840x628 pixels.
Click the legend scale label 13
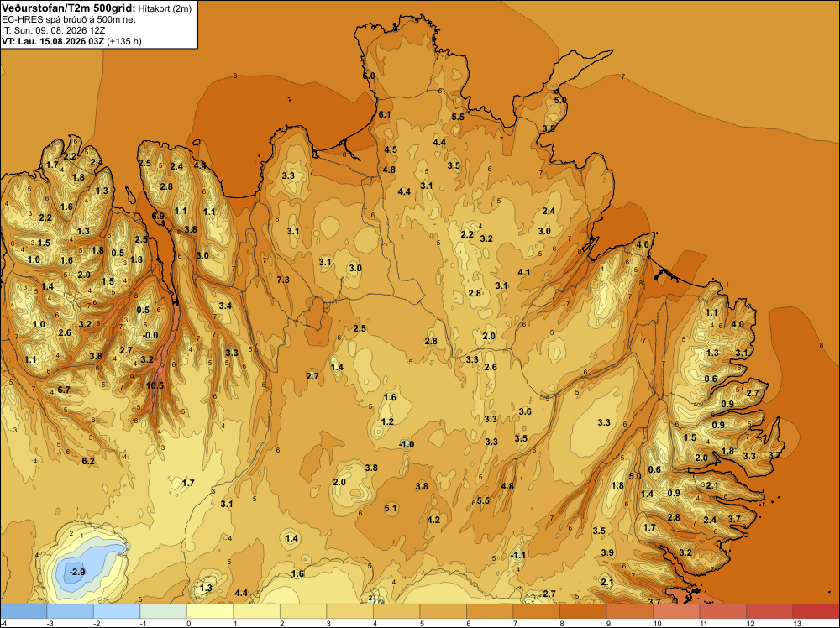coord(796,623)
